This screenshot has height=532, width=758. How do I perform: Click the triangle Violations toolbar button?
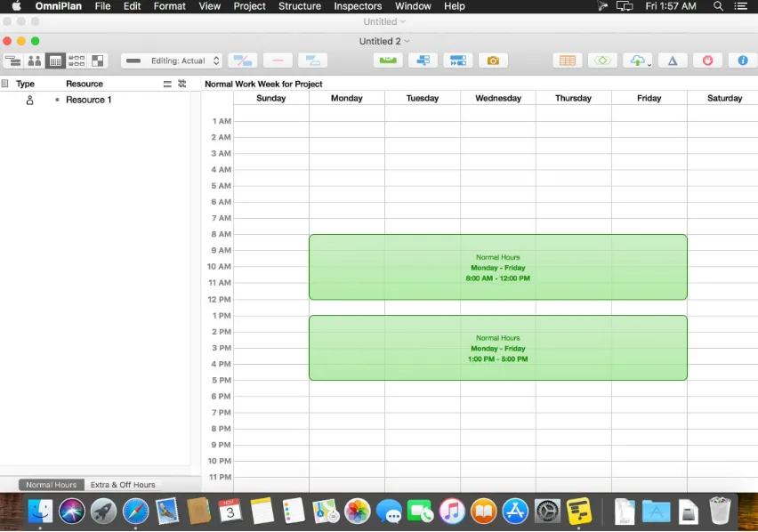673,60
